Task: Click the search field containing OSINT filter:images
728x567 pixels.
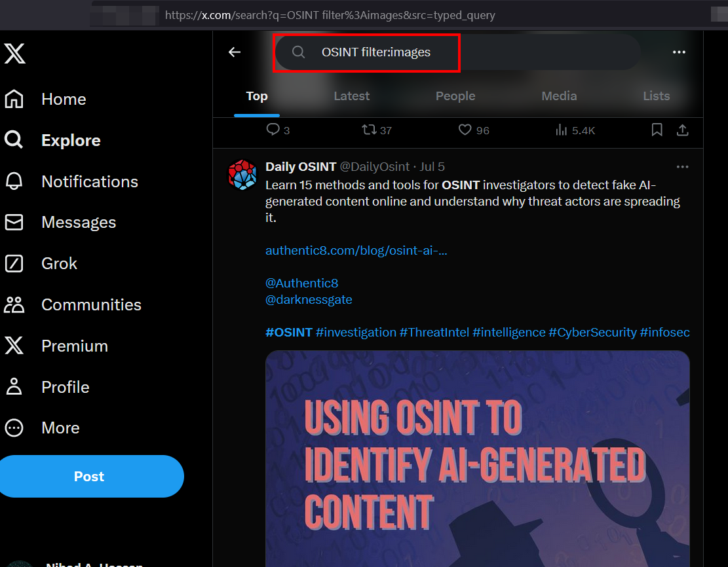Action: tap(457, 52)
